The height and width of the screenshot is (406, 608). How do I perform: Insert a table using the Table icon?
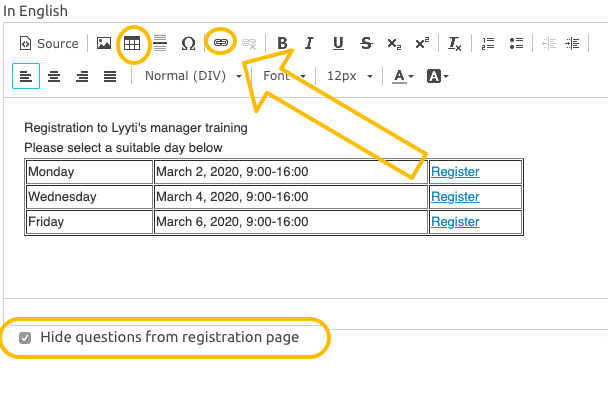click(x=132, y=44)
